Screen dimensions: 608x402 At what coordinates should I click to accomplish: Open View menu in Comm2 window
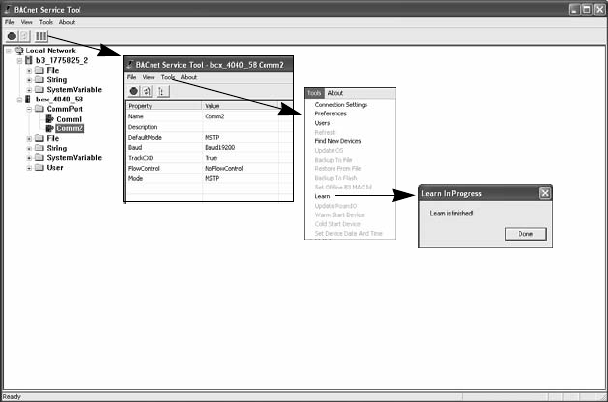pos(148,77)
